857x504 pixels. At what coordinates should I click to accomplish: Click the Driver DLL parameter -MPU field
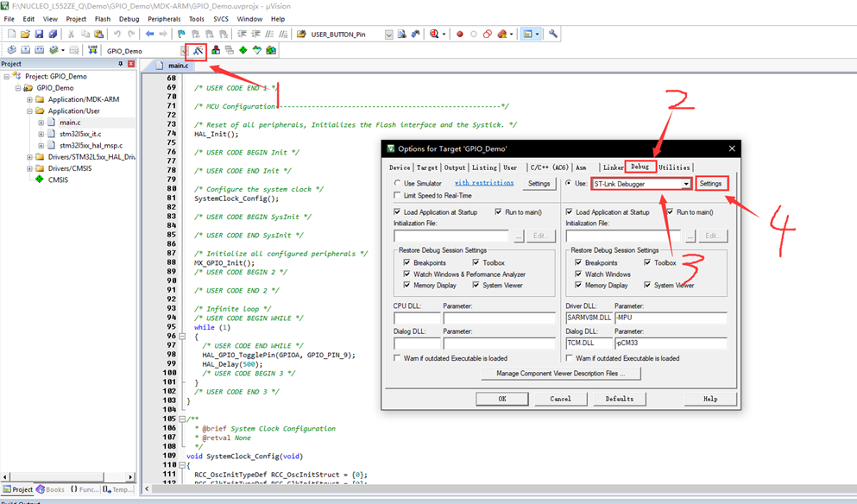[670, 318]
